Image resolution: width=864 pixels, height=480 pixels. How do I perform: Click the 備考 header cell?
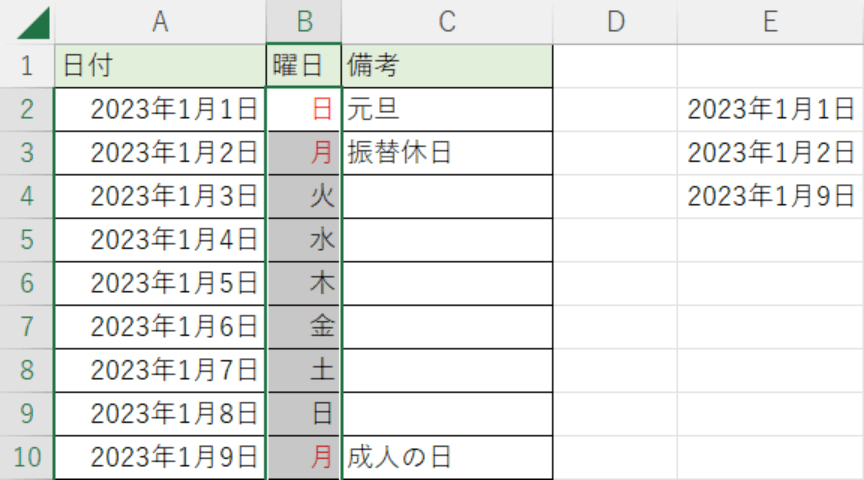pyautogui.click(x=447, y=66)
